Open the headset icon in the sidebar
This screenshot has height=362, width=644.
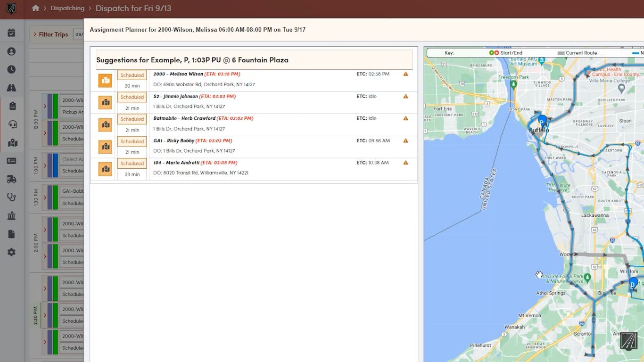(x=12, y=124)
